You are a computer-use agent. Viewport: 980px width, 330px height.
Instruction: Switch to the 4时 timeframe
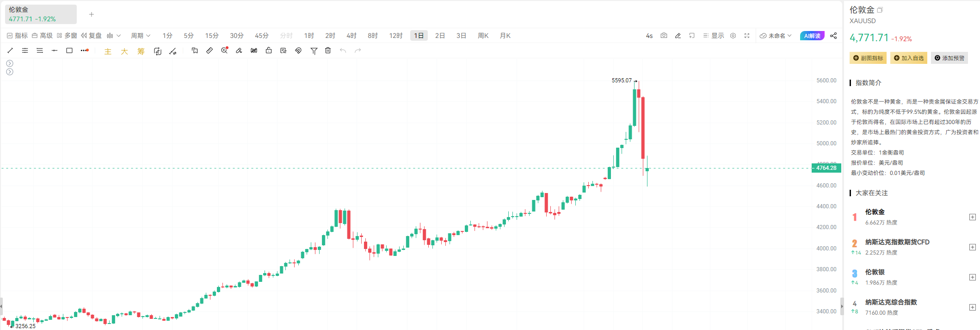(351, 36)
